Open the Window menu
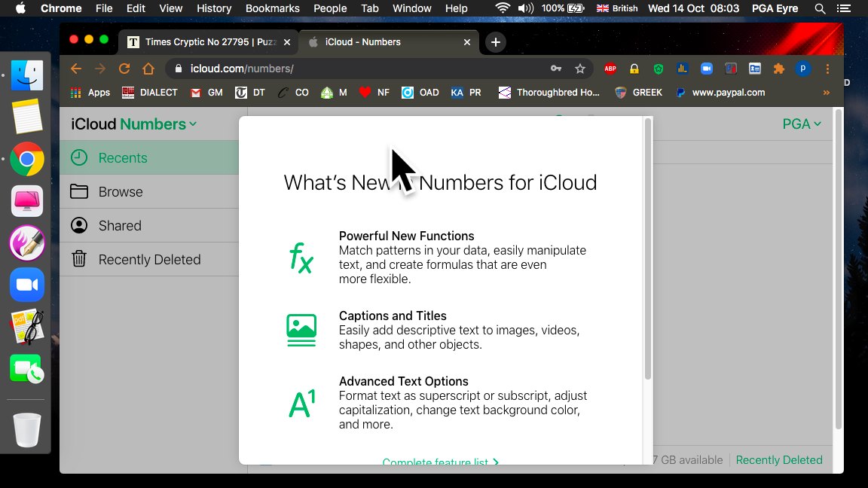The height and width of the screenshot is (488, 868). (x=411, y=8)
